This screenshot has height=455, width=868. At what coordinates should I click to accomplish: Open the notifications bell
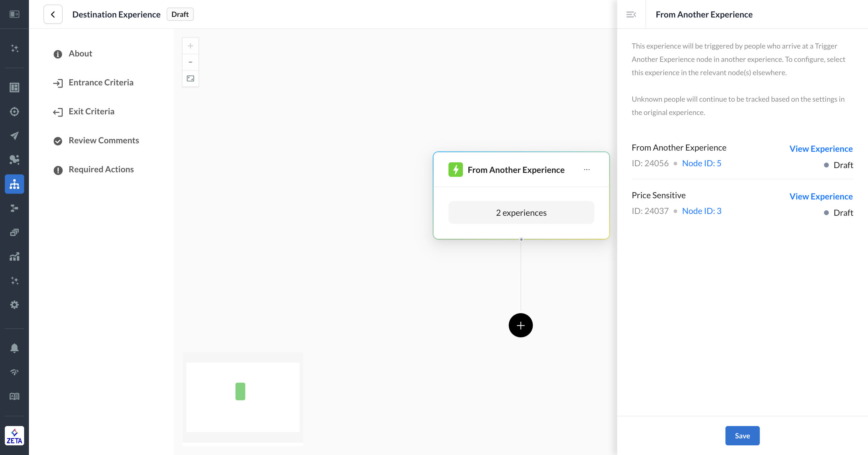(x=14, y=348)
